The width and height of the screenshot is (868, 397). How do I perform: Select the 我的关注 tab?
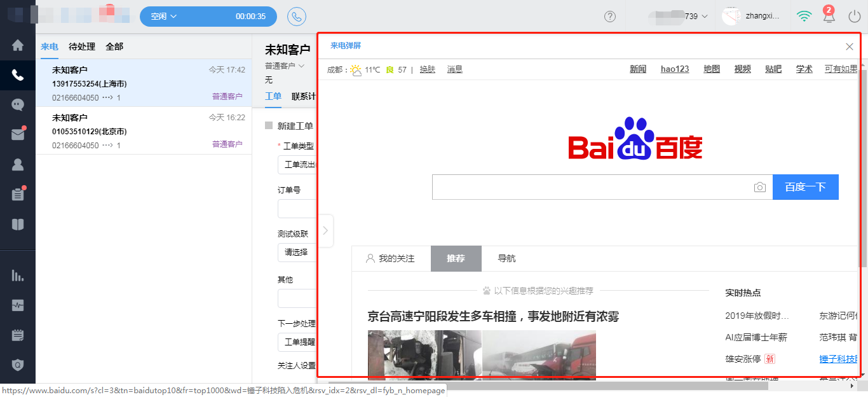click(391, 258)
